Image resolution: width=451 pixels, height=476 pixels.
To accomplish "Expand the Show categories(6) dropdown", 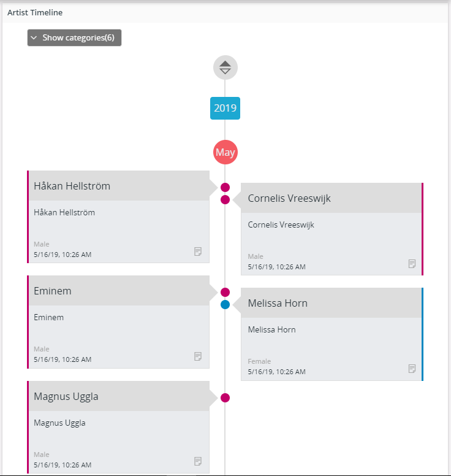I will coord(74,38).
